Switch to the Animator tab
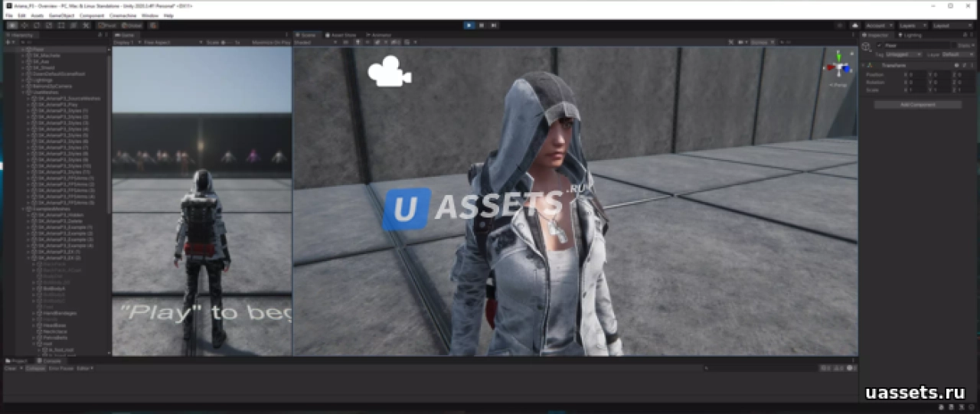The height and width of the screenshot is (414, 980). [x=380, y=35]
